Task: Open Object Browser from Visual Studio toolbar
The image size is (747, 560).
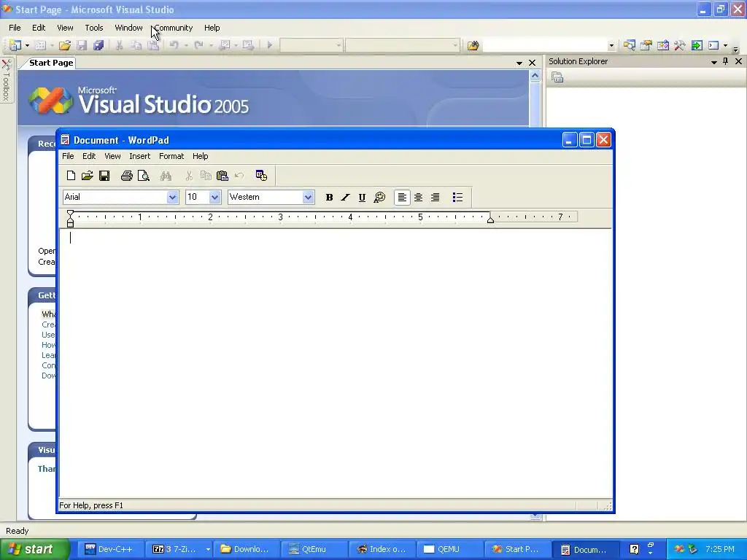Action: 662,45
